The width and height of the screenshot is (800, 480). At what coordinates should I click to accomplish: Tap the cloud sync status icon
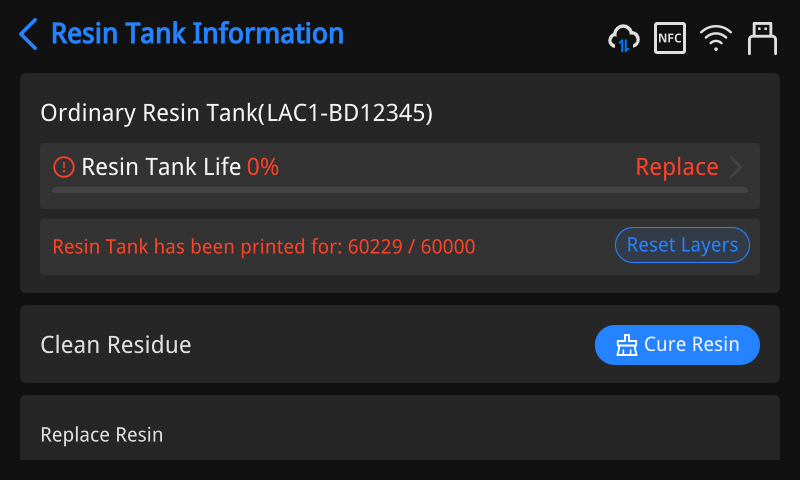[624, 39]
